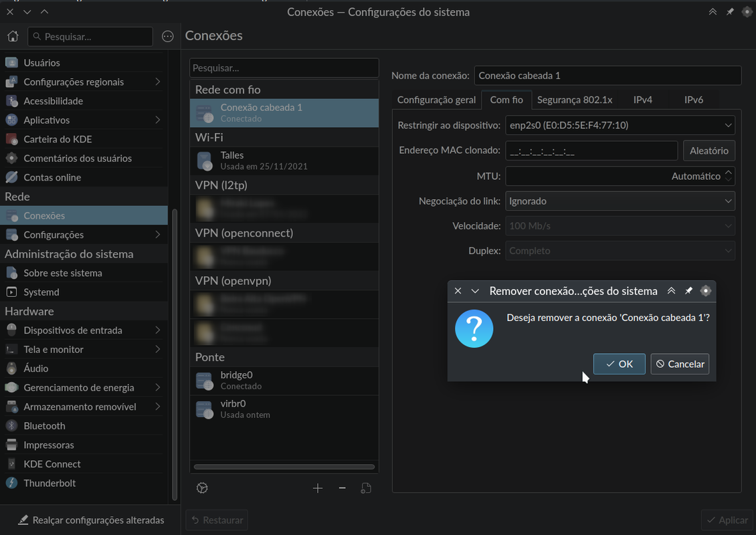Click the Aplicar button
Viewport: 756px width, 535px height.
727,520
